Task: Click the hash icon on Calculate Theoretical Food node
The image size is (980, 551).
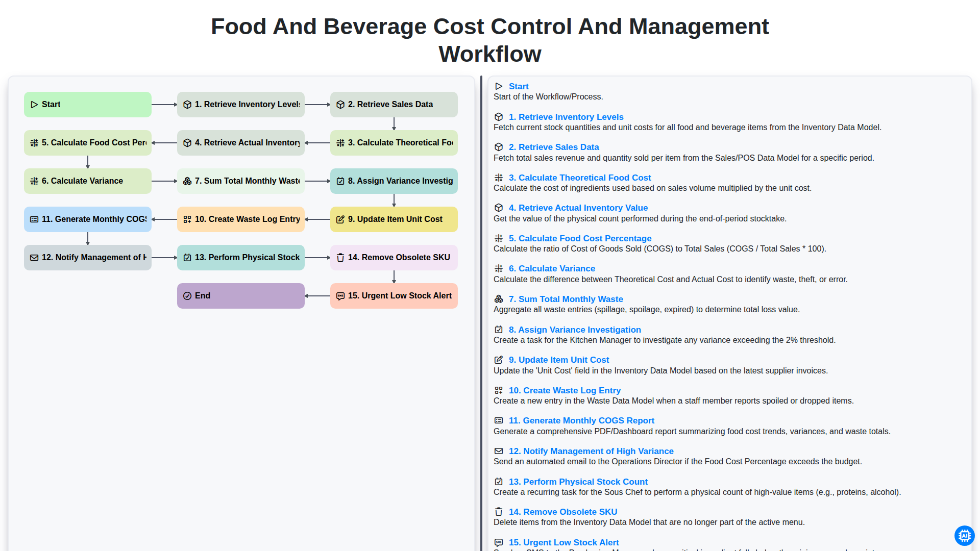Action: 340,143
